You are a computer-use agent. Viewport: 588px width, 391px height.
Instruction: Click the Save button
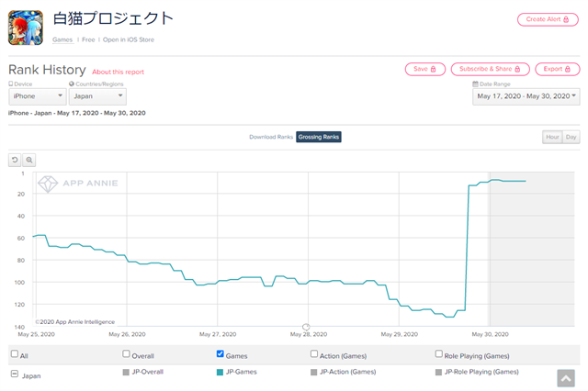(x=424, y=69)
